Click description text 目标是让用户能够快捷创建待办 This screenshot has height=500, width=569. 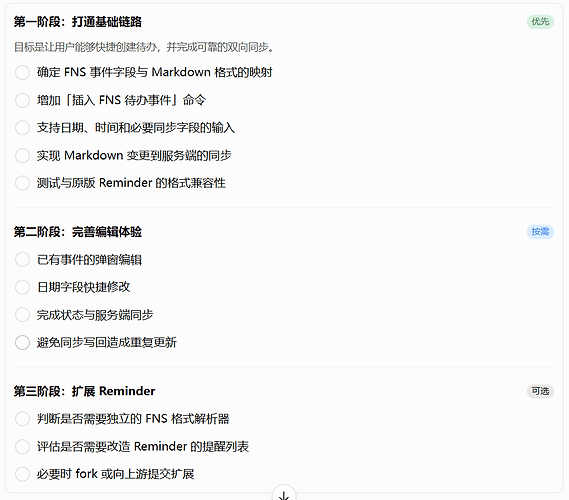click(85, 47)
